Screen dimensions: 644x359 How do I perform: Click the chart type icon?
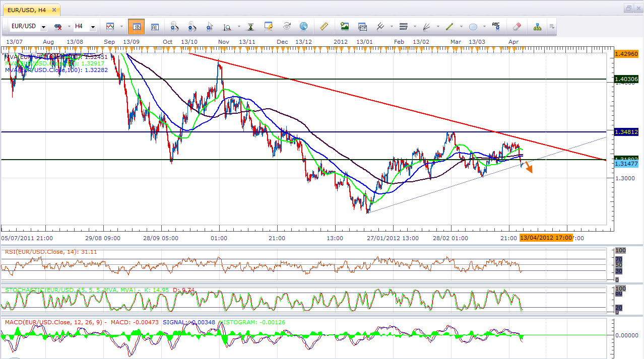pyautogui.click(x=110, y=26)
